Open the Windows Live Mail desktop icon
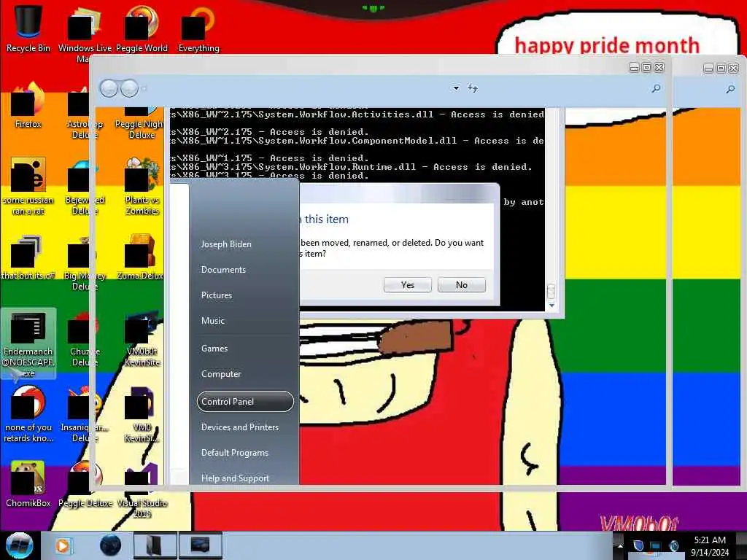The height and width of the screenshot is (560, 747). pyautogui.click(x=84, y=34)
